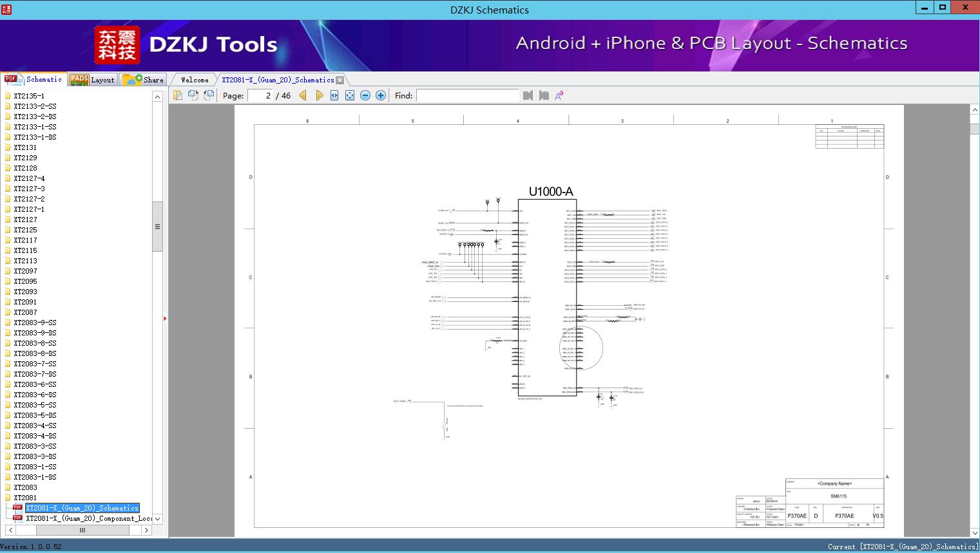
Task: Open the Share tab
Action: click(x=143, y=79)
